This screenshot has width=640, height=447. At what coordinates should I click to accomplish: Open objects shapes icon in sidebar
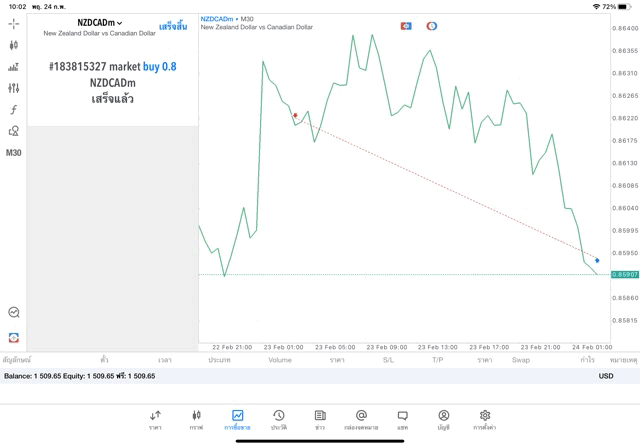(13, 131)
